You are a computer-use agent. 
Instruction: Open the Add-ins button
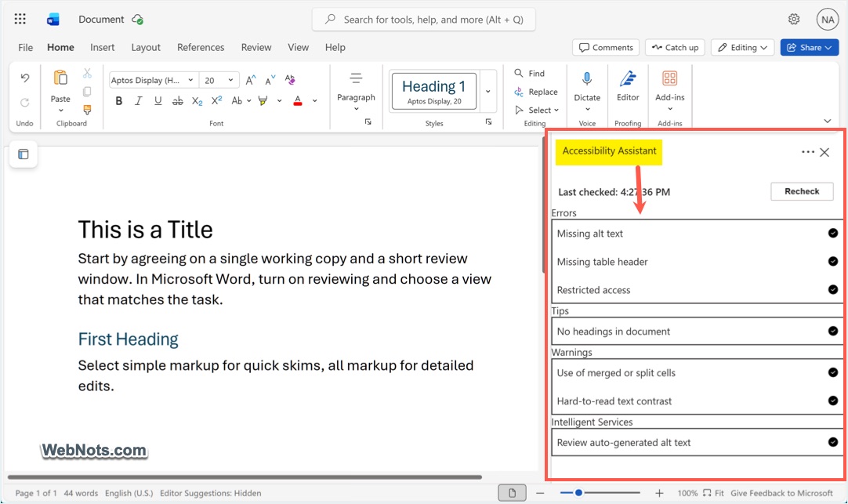coord(669,90)
